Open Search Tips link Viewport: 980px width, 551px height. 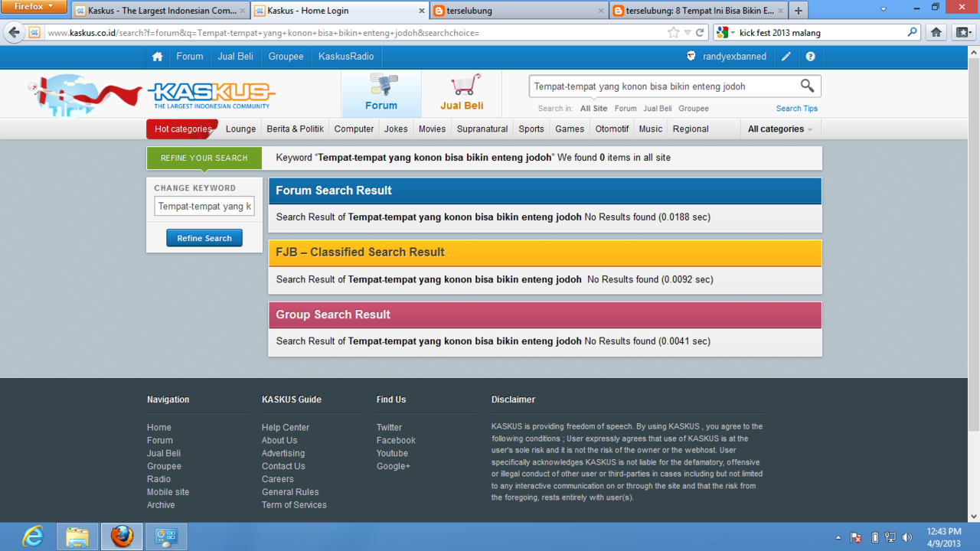click(x=797, y=109)
